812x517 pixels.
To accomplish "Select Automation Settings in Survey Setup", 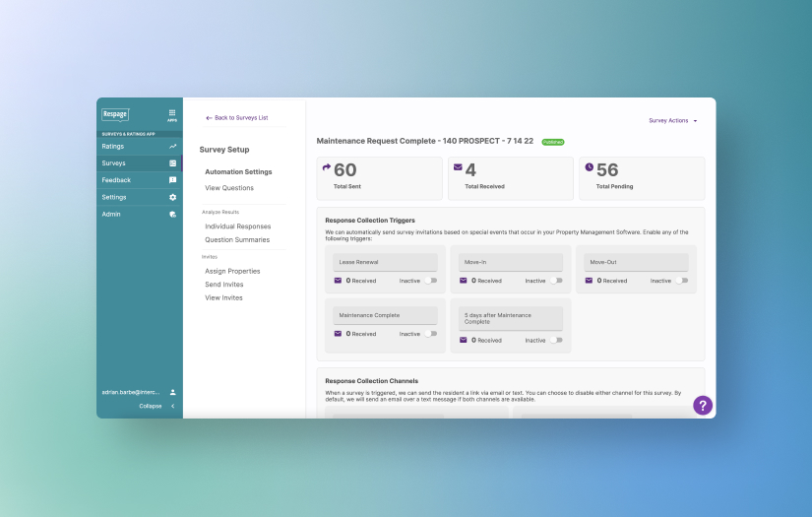I will 238,172.
